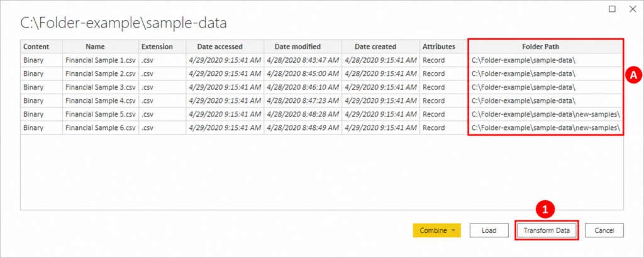
Task: Click new-samples folder path of Financial Sample 6.csv
Action: [545, 128]
